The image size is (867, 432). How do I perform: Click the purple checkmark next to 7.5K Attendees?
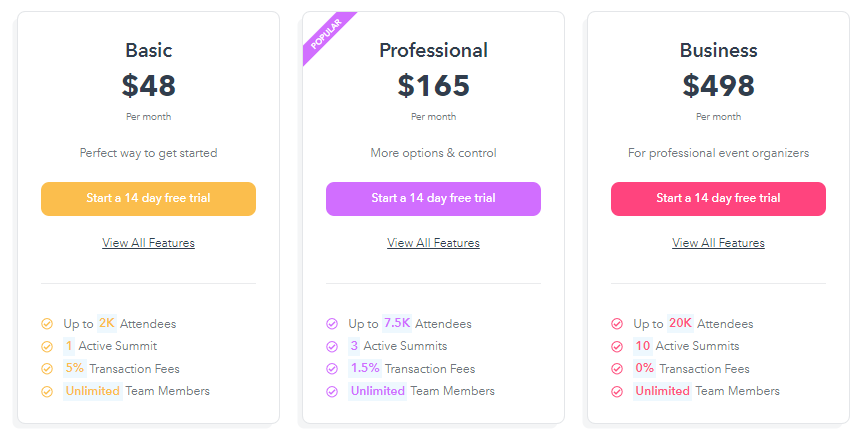[x=332, y=324]
